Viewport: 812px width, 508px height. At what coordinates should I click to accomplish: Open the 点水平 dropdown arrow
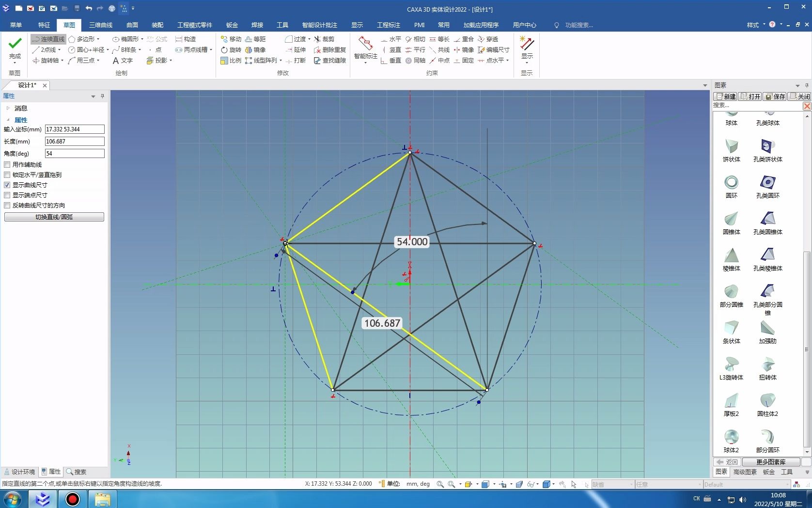pyautogui.click(x=507, y=61)
